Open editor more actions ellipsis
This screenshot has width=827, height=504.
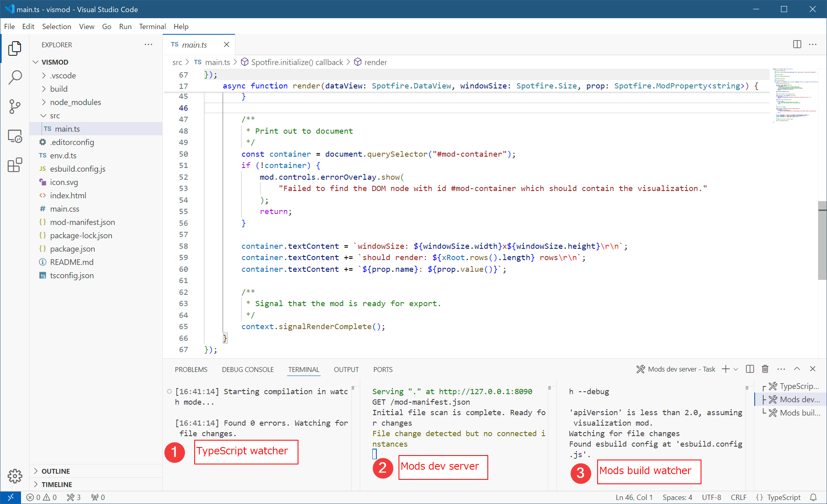pos(813,44)
